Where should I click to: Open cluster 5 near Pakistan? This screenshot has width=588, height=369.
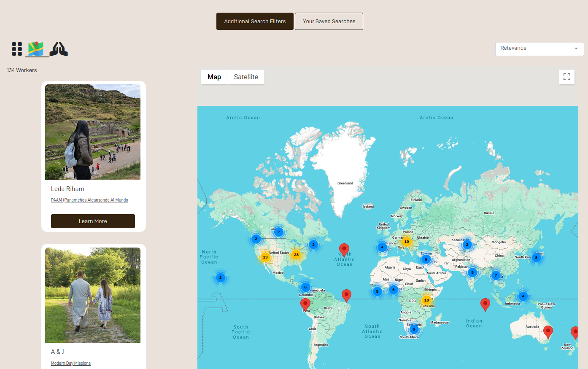472,272
